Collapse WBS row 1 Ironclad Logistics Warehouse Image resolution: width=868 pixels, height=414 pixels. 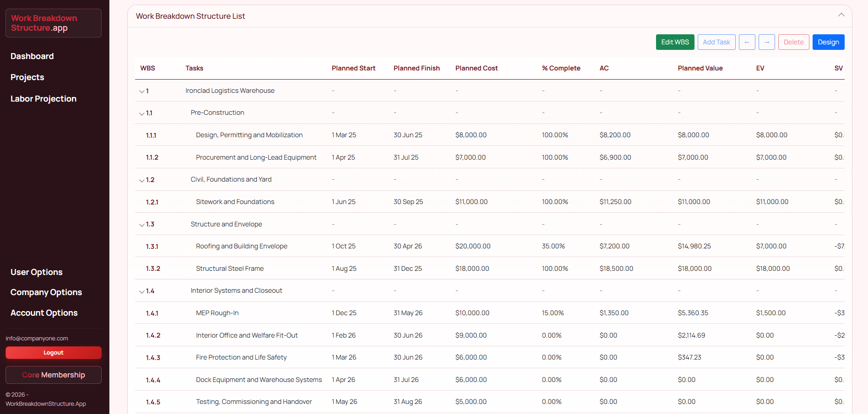point(142,91)
